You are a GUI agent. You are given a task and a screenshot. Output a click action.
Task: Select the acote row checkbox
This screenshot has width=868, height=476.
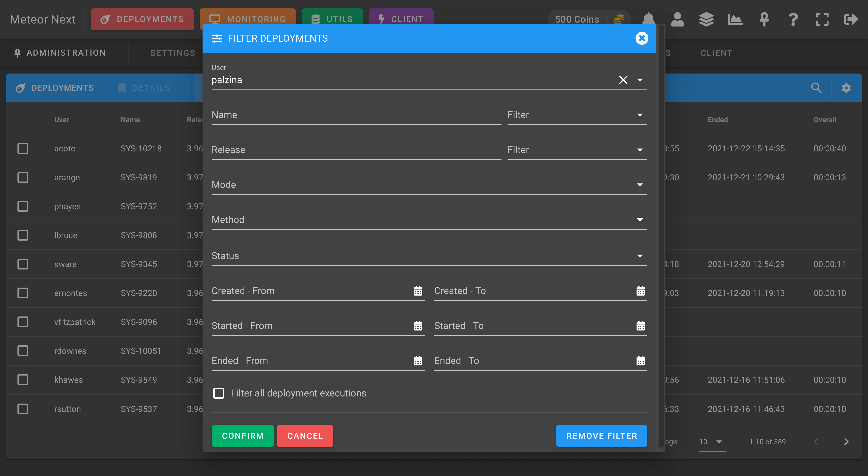coord(23,148)
